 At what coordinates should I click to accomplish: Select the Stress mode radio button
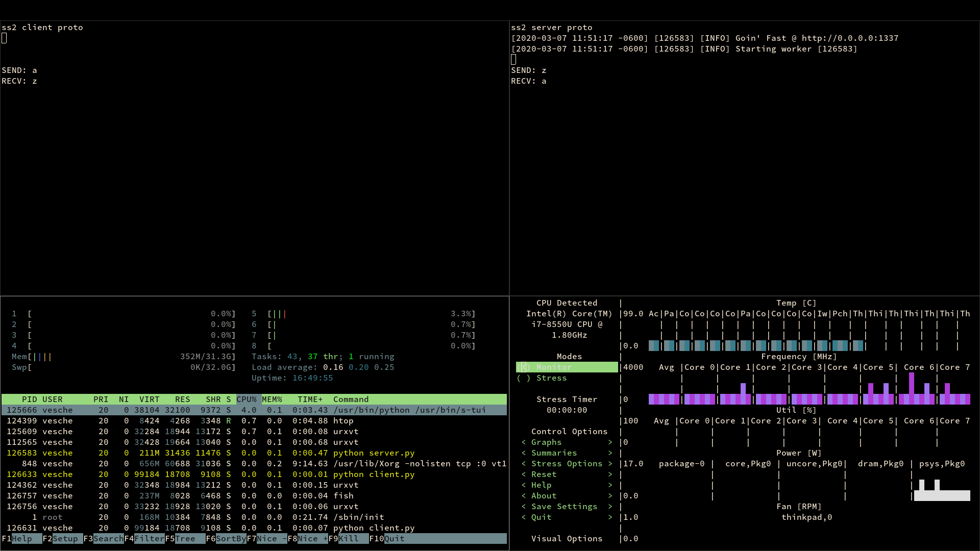pyautogui.click(x=524, y=378)
